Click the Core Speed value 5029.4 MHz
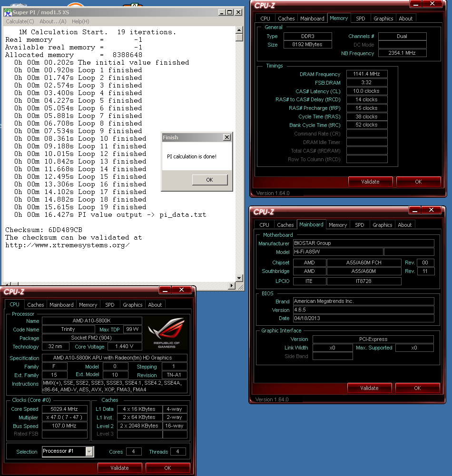This screenshot has width=452, height=476. [x=64, y=409]
